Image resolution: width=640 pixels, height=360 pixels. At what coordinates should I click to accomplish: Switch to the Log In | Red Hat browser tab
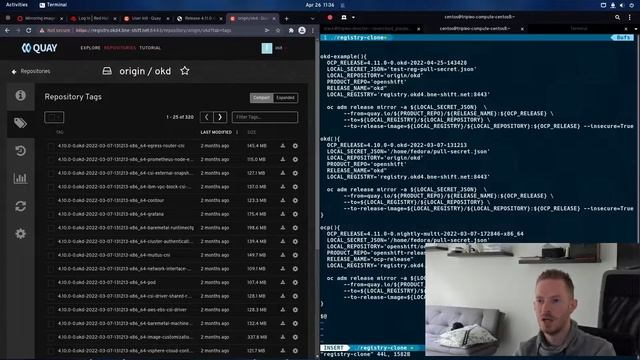tap(93, 18)
